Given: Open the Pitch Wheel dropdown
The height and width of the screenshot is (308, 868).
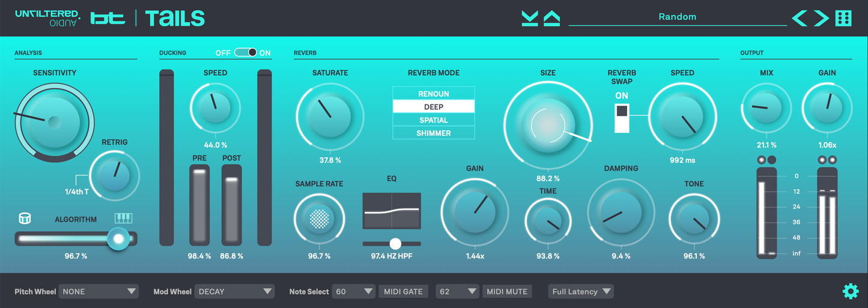Looking at the screenshot, I should point(99,292).
